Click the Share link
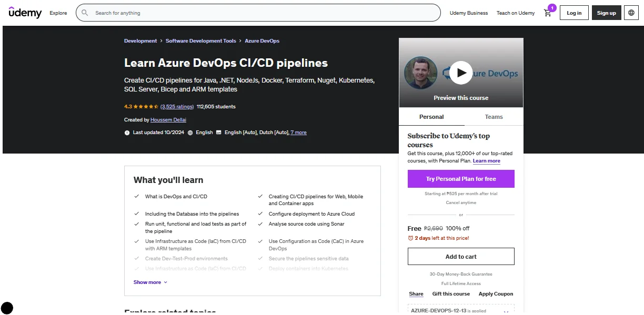644x315 pixels. pyautogui.click(x=416, y=294)
